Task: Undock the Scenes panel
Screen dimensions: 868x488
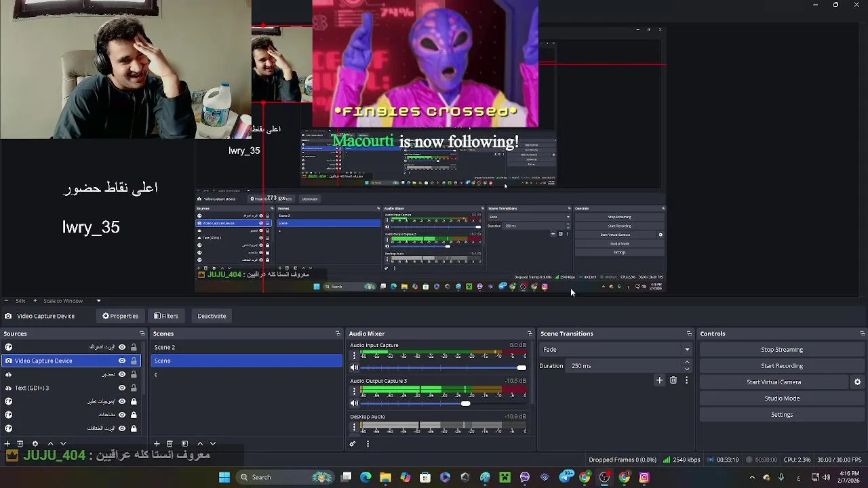Action: (x=338, y=333)
